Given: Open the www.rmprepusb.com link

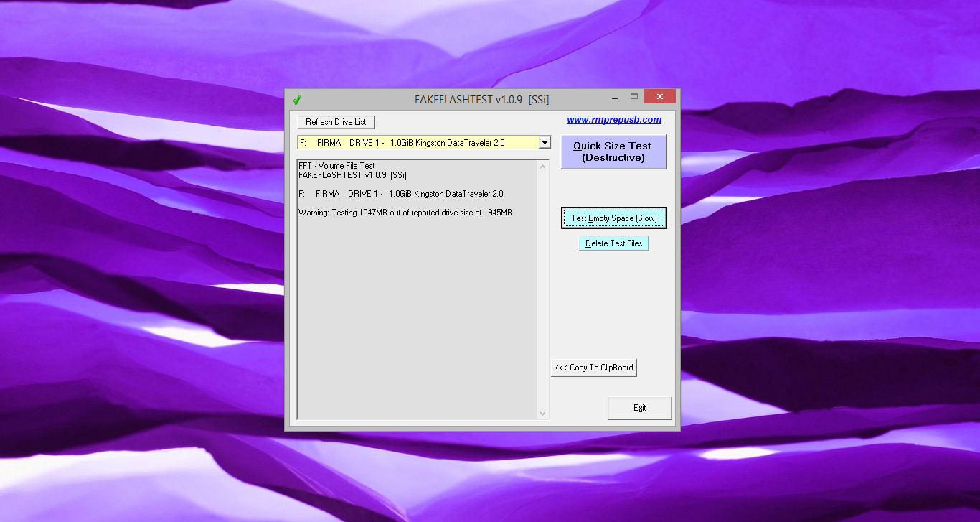Looking at the screenshot, I should [613, 120].
